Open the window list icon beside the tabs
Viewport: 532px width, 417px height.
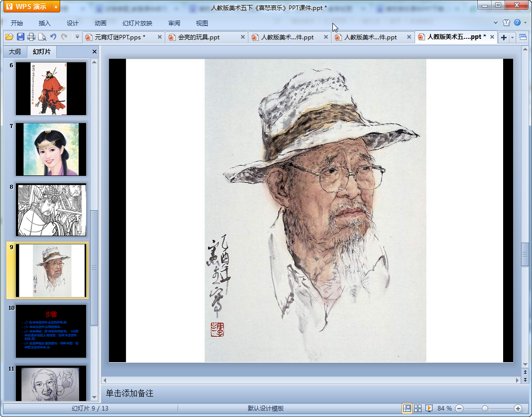[x=523, y=37]
